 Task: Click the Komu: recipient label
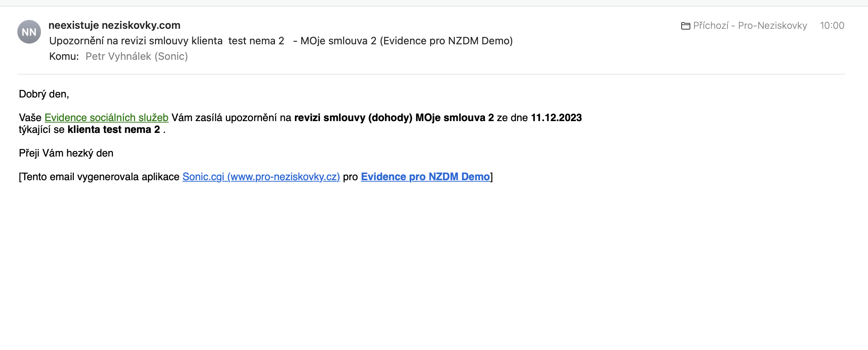(64, 56)
